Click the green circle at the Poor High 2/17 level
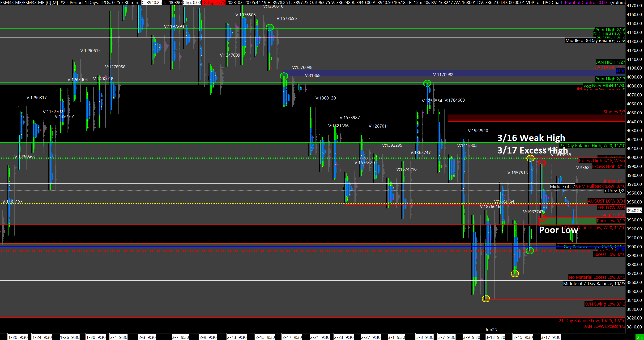Screen dimensions: 644x340 [284, 76]
